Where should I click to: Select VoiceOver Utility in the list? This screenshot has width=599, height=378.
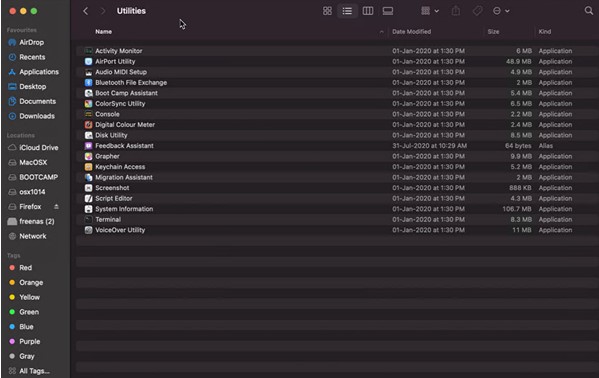click(x=120, y=230)
